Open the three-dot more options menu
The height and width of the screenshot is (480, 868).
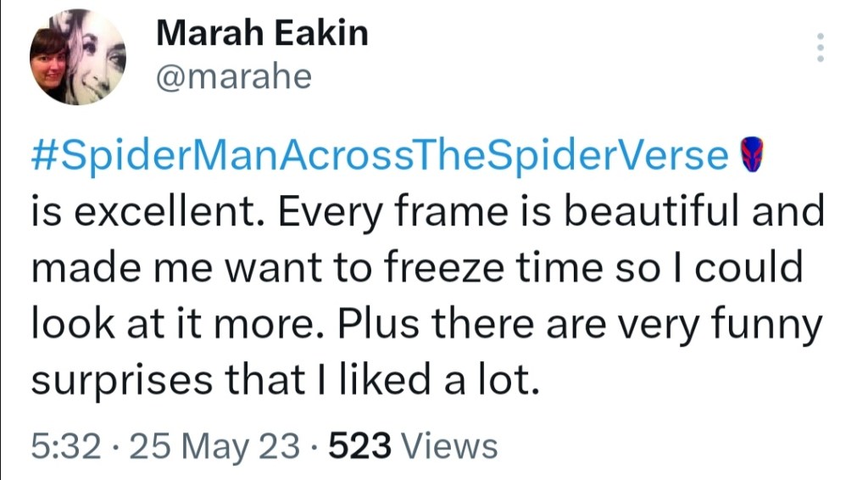820,47
